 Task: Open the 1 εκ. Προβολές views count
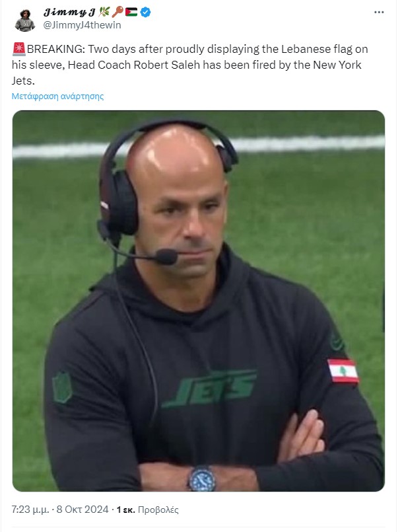[147, 510]
